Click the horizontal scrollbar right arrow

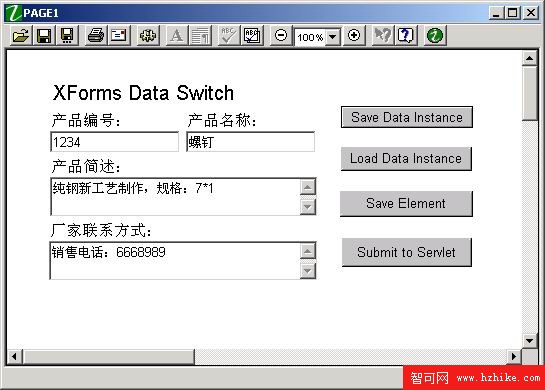(514, 356)
